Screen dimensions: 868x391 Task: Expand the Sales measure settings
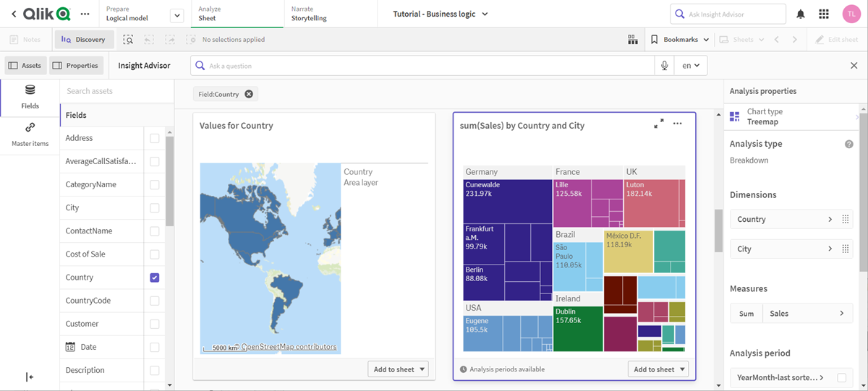pyautogui.click(x=841, y=314)
